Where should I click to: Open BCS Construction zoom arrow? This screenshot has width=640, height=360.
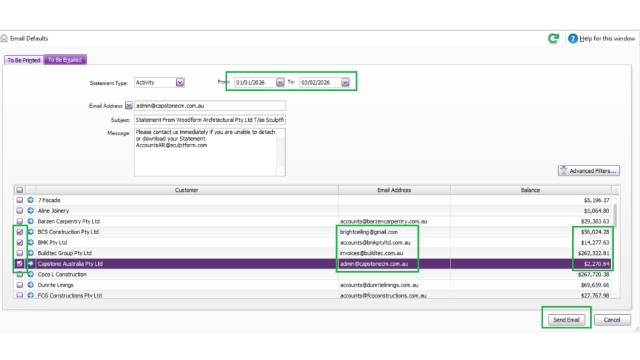coord(31,232)
